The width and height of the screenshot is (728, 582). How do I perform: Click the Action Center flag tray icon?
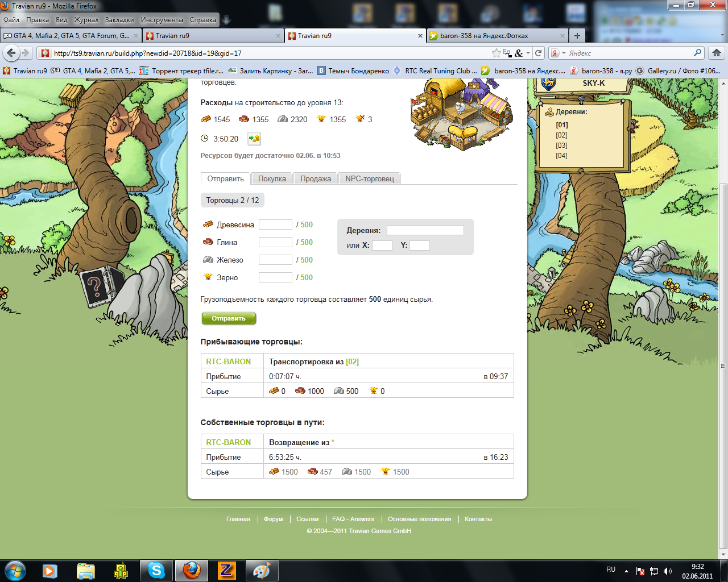[x=640, y=571]
